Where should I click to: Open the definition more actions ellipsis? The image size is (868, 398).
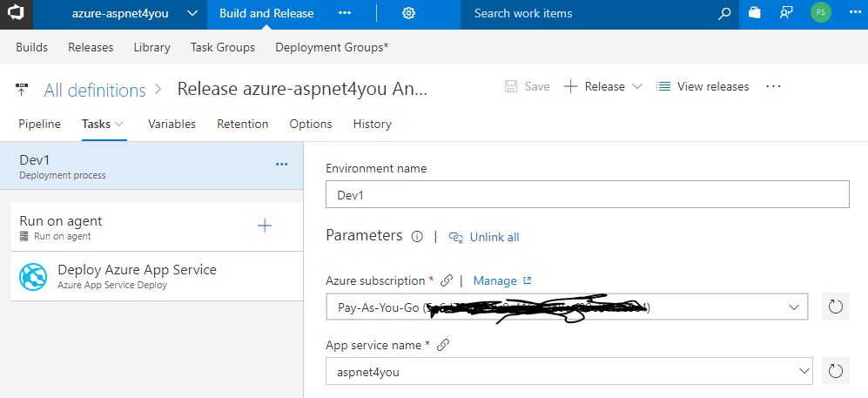[773, 86]
